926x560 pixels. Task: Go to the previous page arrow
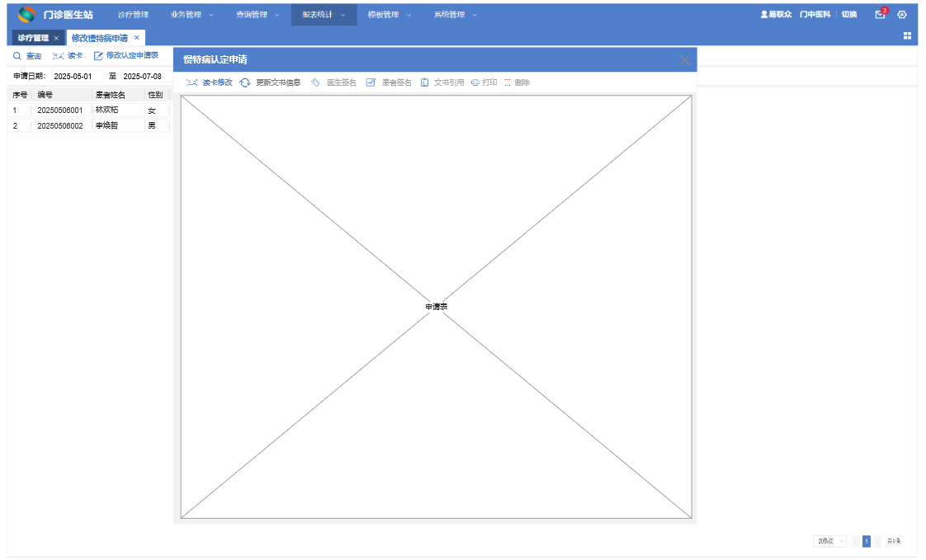[856, 541]
